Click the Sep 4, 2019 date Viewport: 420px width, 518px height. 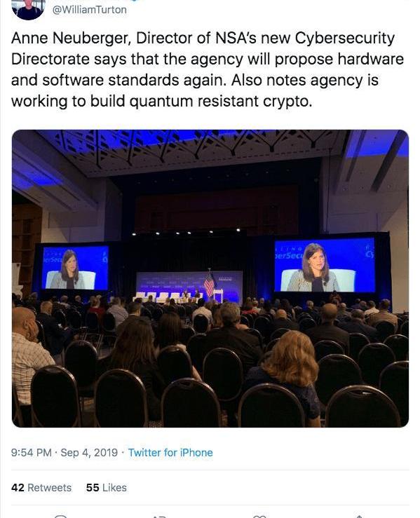[89, 452]
